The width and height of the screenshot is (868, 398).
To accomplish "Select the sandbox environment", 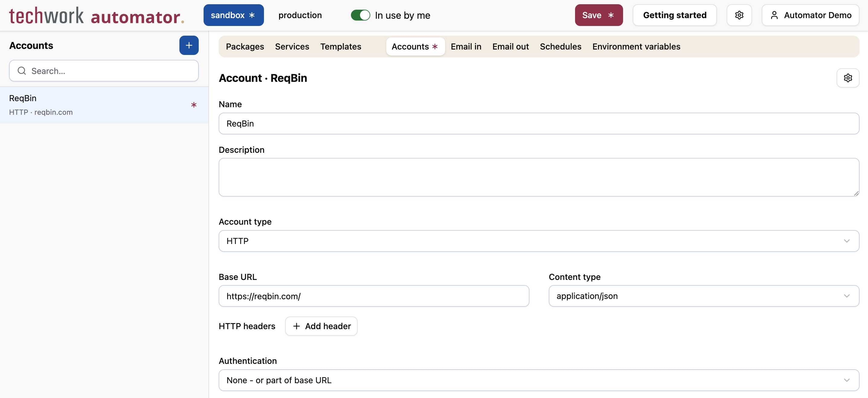I will click(233, 15).
